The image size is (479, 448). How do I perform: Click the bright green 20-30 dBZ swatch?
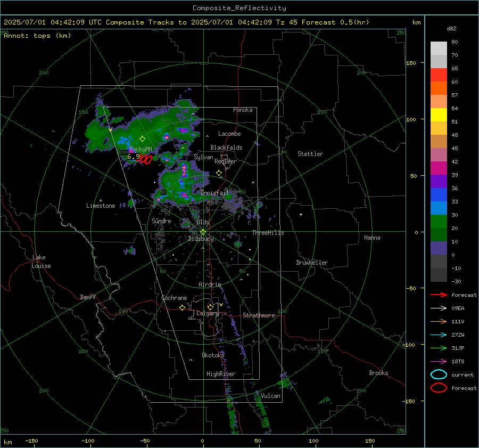coord(439,222)
